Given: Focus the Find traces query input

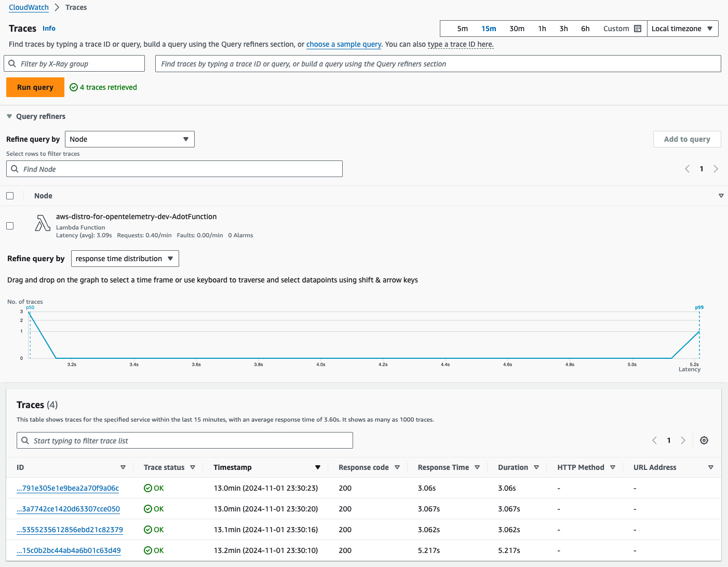Looking at the screenshot, I should coord(438,64).
